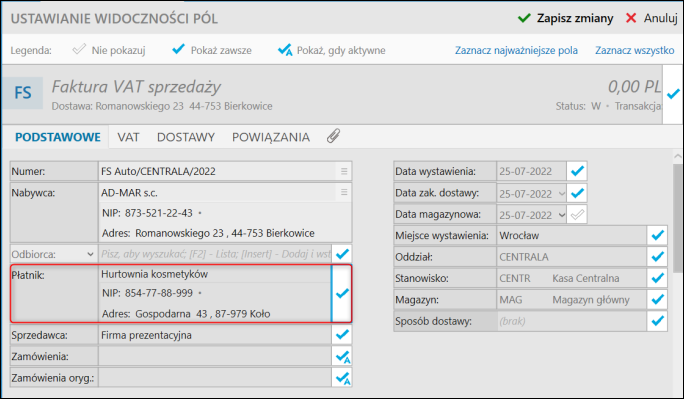Screen dimensions: 684x399
Task: Open the Nabywca field list menu icon
Action: (344, 192)
